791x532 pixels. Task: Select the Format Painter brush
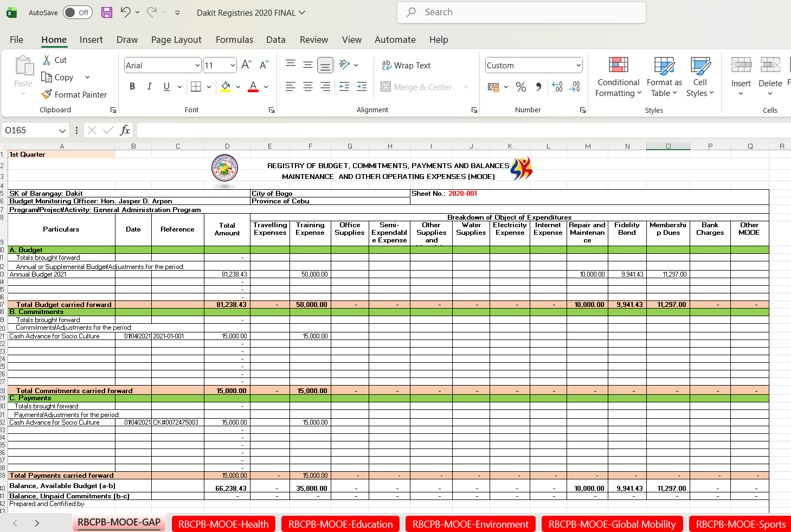pos(74,94)
